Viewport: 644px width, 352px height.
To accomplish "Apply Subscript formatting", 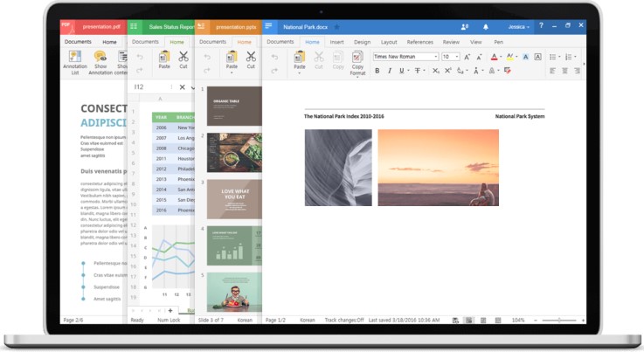I will (435, 71).
